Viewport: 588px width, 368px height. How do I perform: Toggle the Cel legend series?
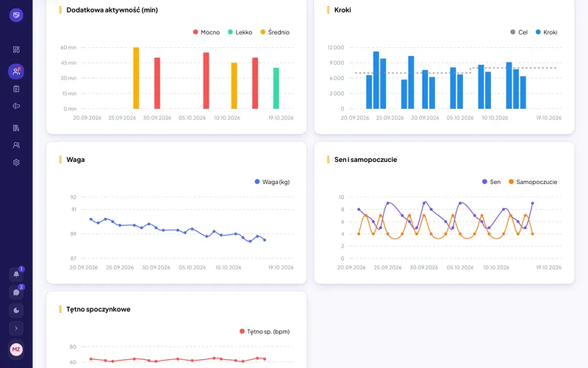(519, 32)
